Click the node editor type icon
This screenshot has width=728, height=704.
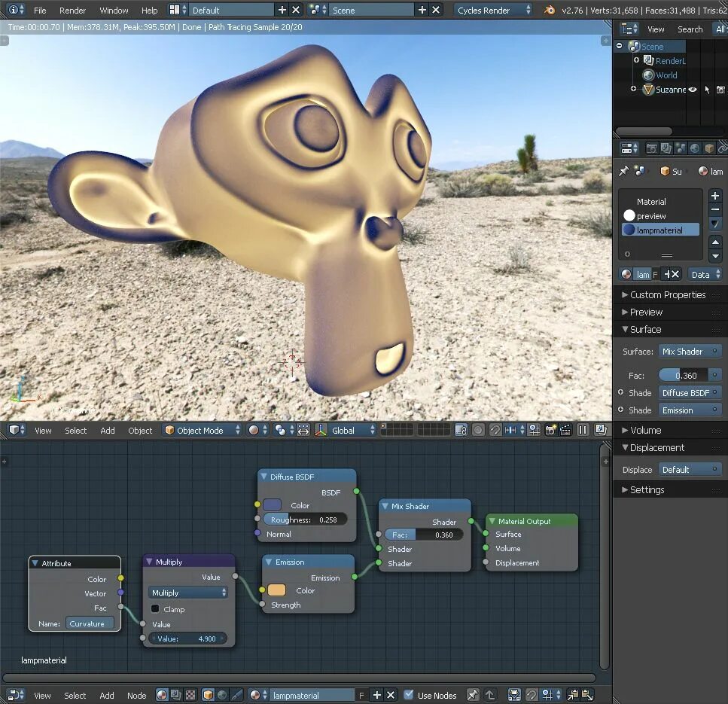[x=14, y=695]
